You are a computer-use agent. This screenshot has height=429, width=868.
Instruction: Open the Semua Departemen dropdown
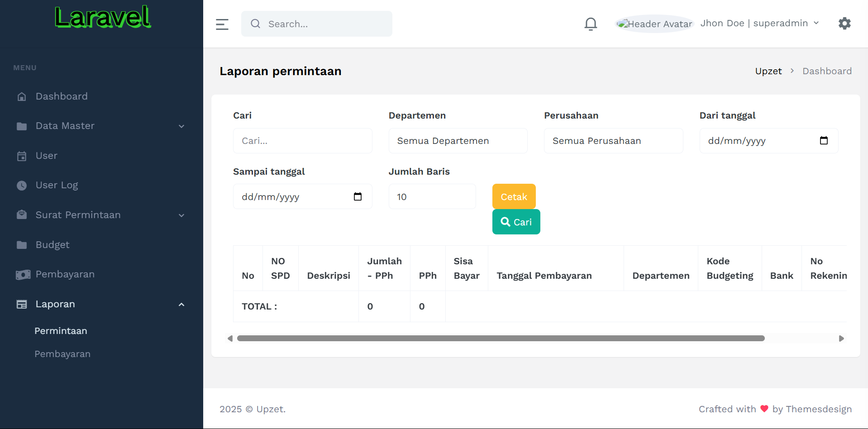click(458, 141)
